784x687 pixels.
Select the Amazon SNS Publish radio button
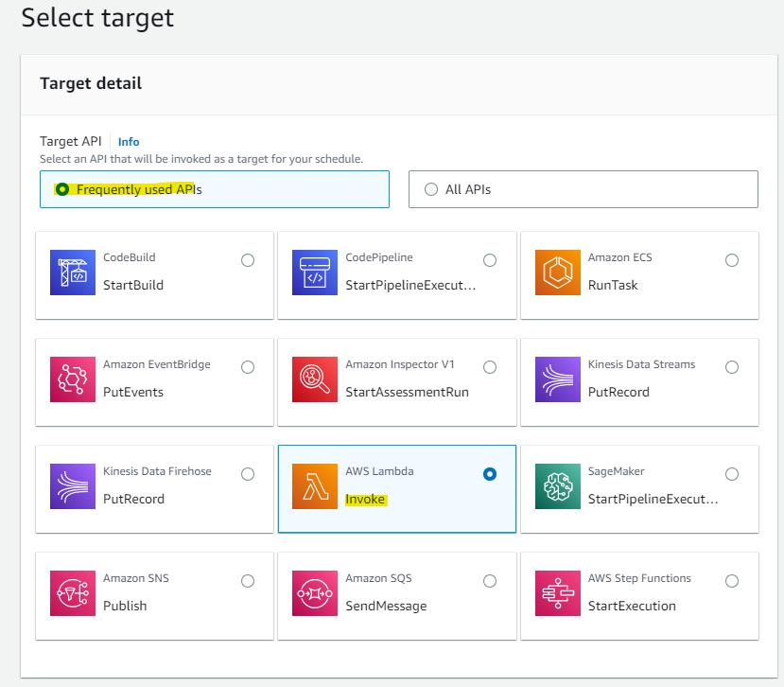tap(248, 581)
